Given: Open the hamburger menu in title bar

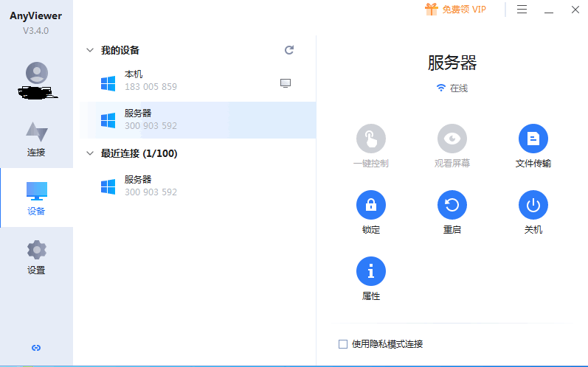Looking at the screenshot, I should (x=522, y=10).
